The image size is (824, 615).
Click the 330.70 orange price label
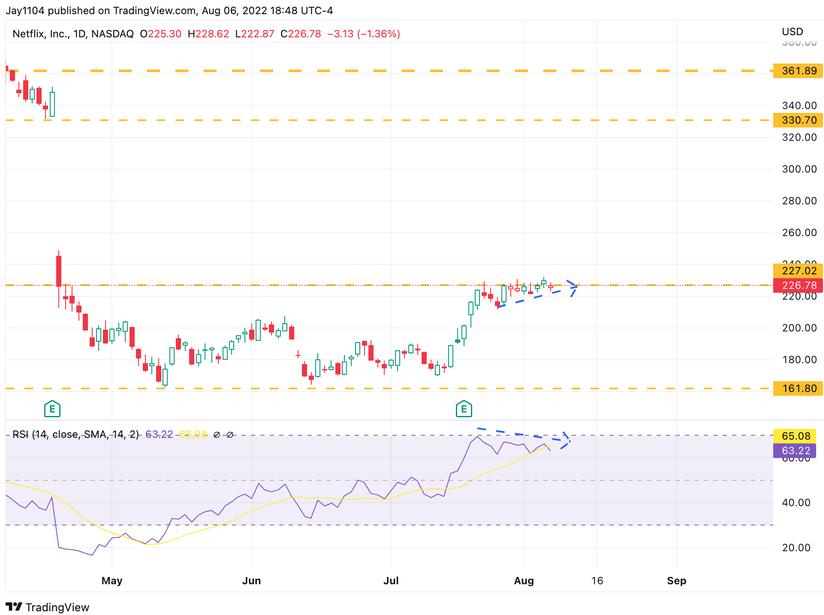pos(798,120)
